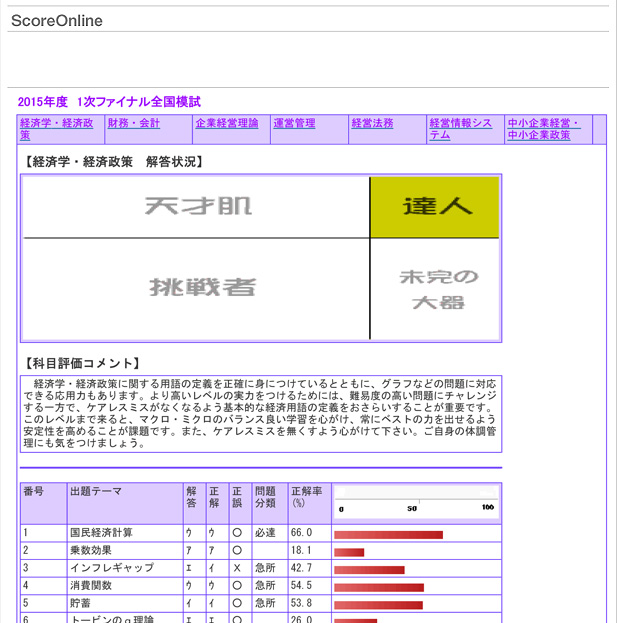This screenshot has width=617, height=623.
Task: Click the ○ mark in 国民経済計算 row
Action: pyautogui.click(x=237, y=533)
